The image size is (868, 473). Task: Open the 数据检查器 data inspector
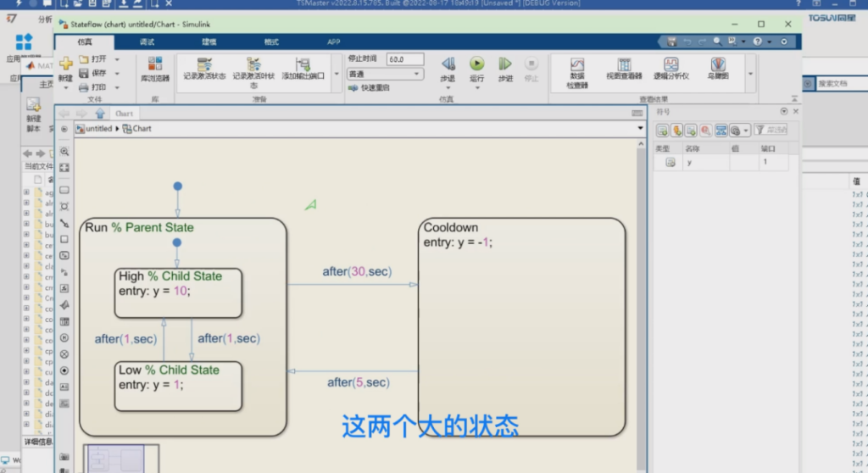pyautogui.click(x=577, y=66)
